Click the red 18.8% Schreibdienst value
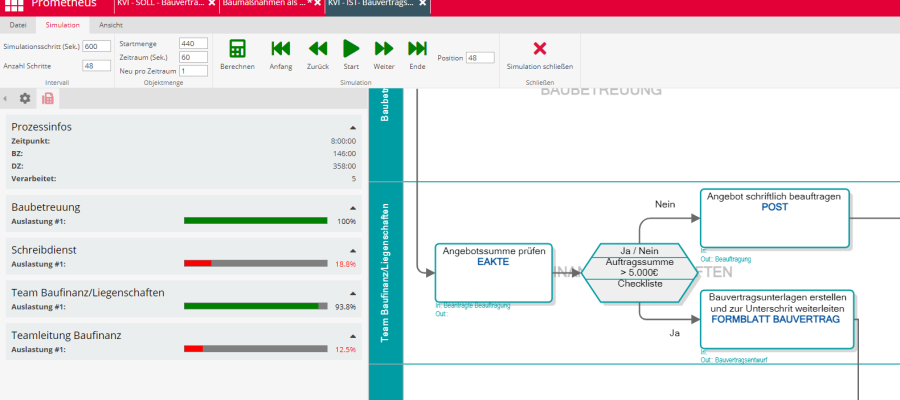Viewport: 900px width, 400px height. click(346, 264)
